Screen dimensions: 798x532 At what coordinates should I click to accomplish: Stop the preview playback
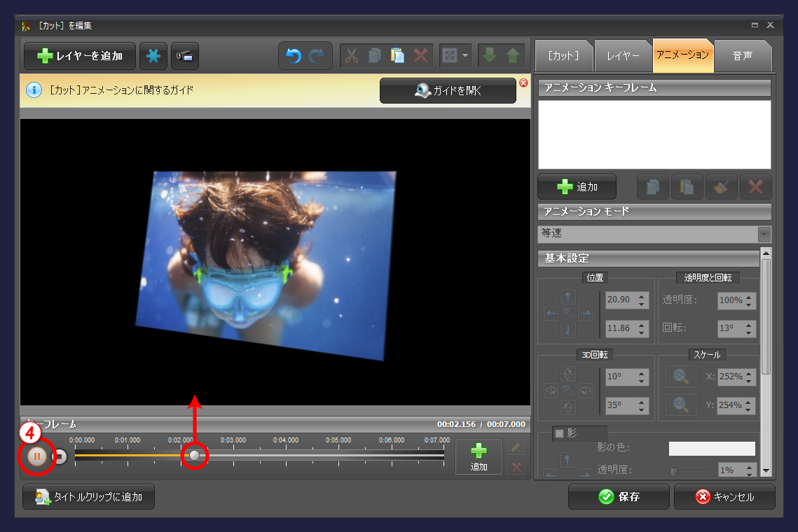[60, 457]
